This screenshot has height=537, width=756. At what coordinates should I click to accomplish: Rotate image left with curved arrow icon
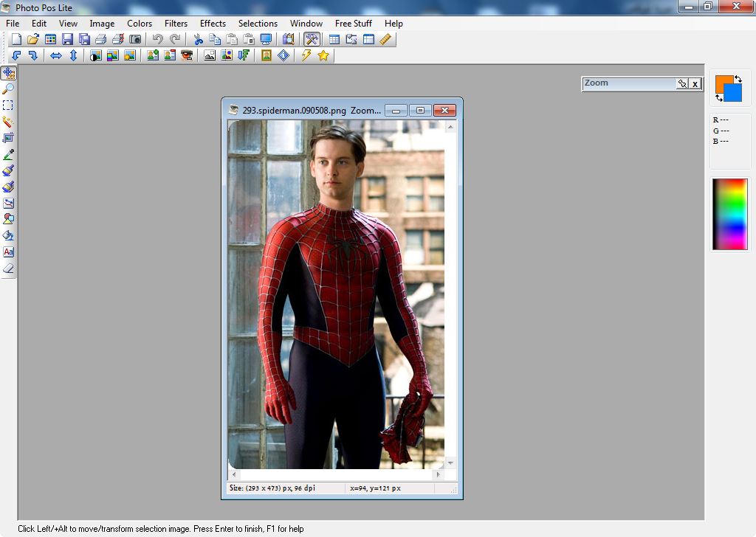16,55
